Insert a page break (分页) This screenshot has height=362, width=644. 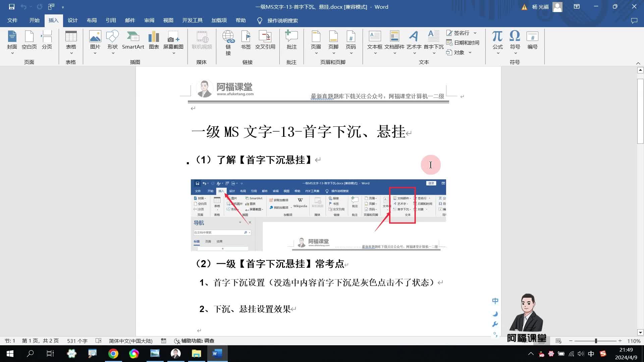pos(47,40)
